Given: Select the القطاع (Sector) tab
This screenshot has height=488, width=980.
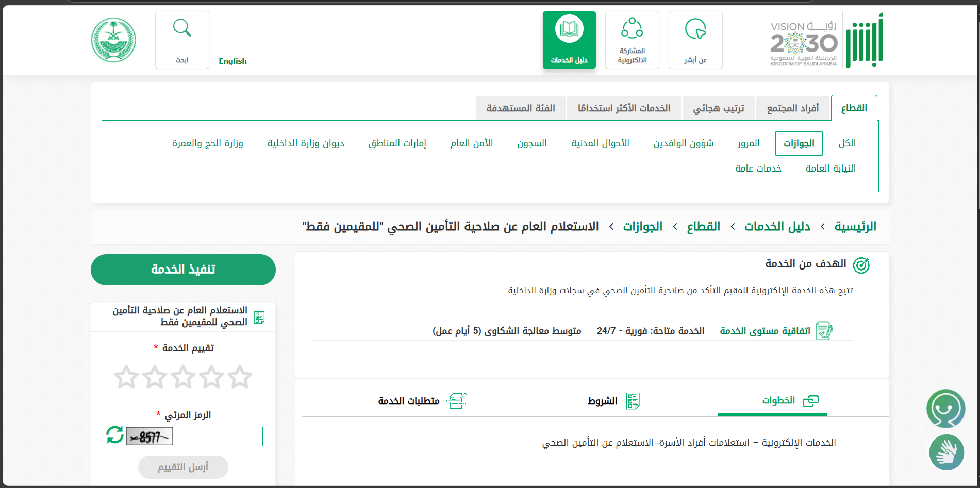Looking at the screenshot, I should click(854, 108).
